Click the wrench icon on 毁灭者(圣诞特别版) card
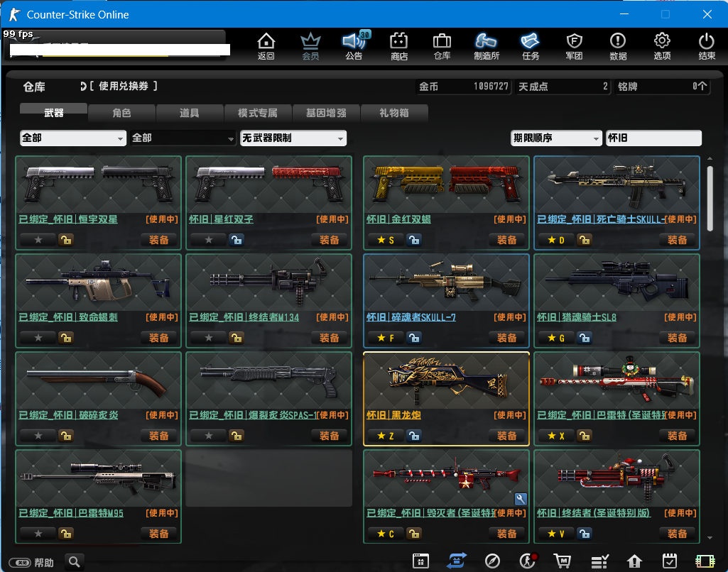Screen dimensions: 728x572 click(x=521, y=499)
